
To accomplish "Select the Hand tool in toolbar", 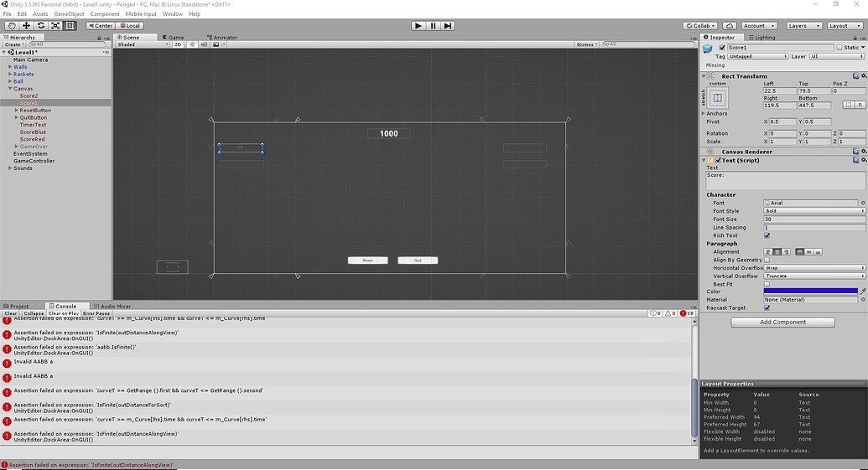I will pos(12,25).
